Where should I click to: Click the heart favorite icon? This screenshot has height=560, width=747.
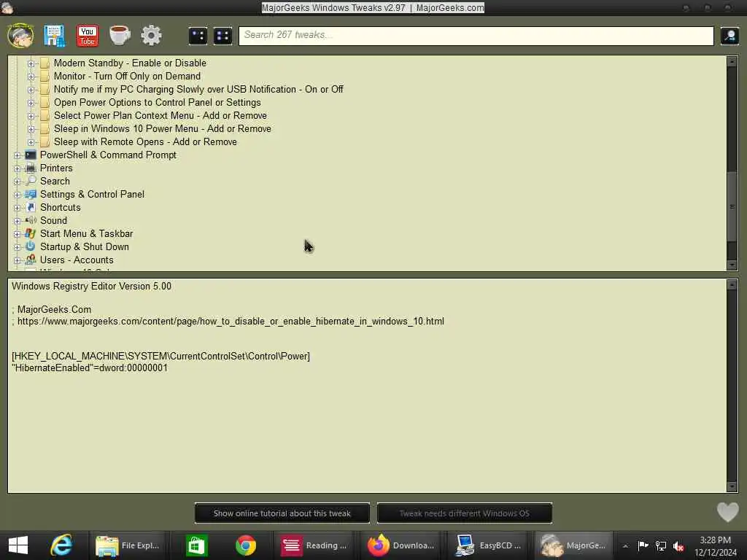tap(727, 513)
